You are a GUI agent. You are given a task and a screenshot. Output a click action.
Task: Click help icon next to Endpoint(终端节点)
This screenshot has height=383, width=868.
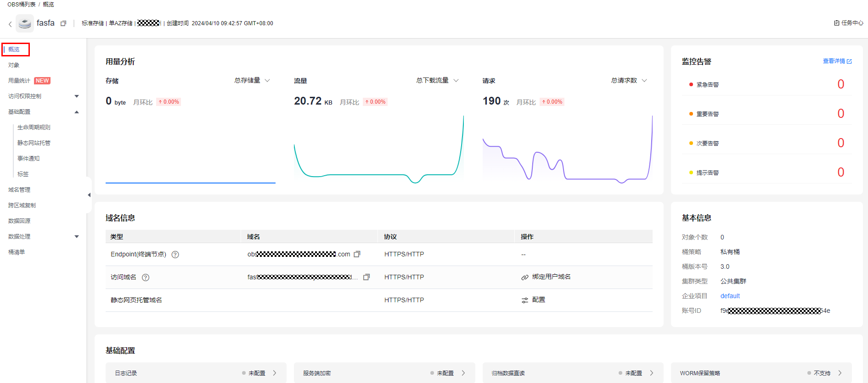pyautogui.click(x=175, y=255)
